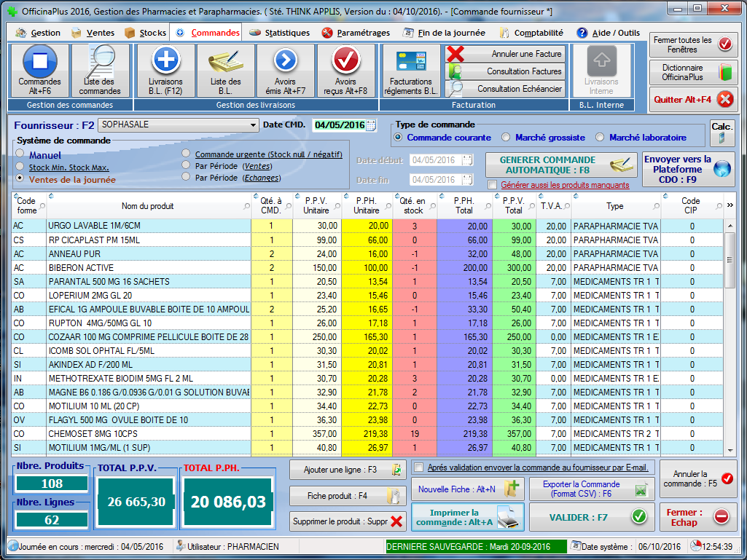The image size is (747, 560).
Task: Expand the Fournisseur SOPHASALE dropdown
Action: point(253,125)
